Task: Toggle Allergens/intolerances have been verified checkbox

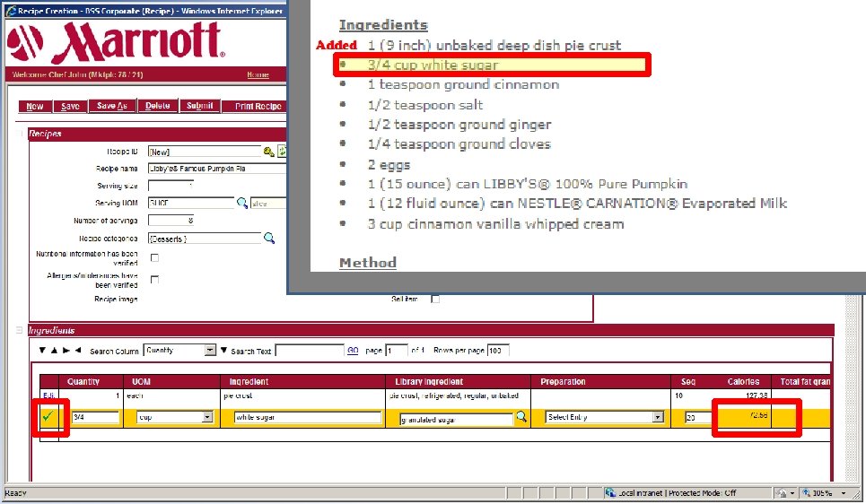Action: click(154, 279)
